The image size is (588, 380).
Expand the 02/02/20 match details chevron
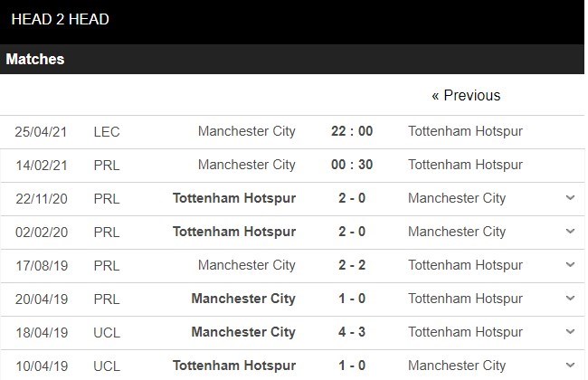pyautogui.click(x=570, y=232)
